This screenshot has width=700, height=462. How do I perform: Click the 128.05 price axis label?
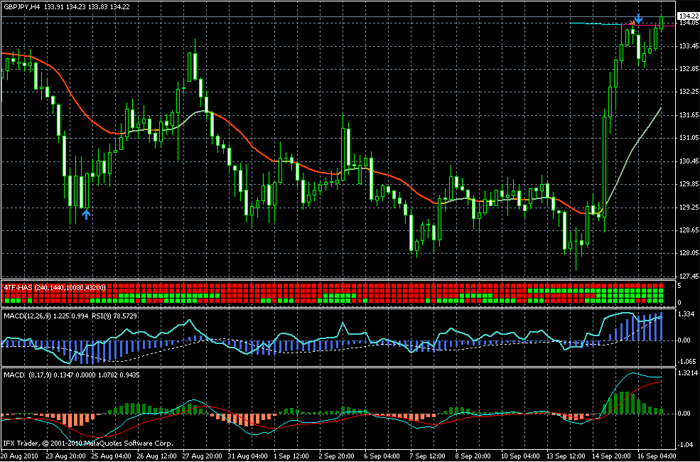pyautogui.click(x=688, y=253)
